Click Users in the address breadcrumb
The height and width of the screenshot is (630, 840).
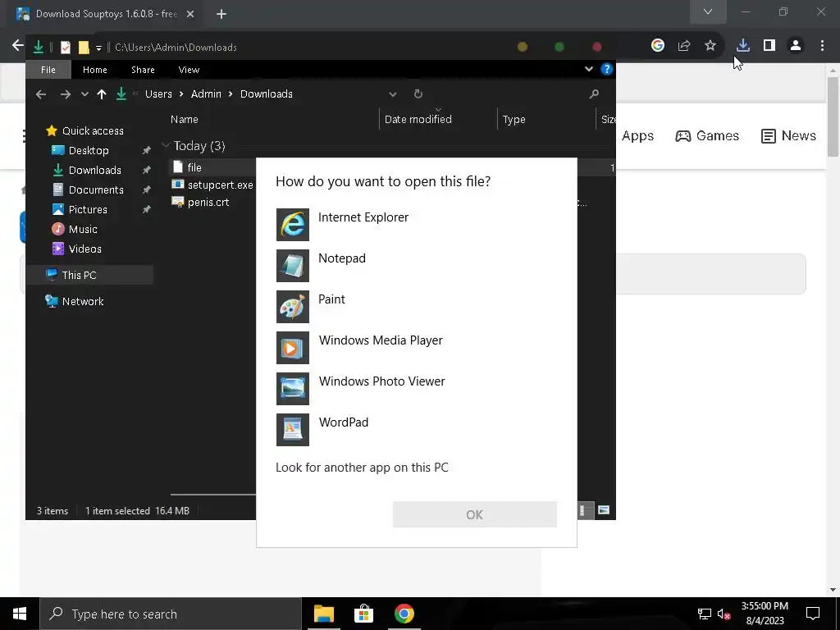(158, 94)
